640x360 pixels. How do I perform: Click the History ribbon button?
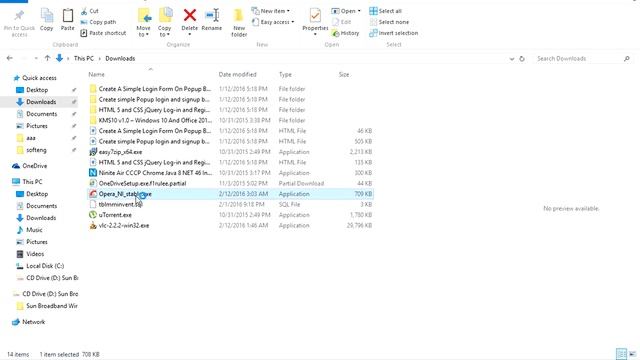[346, 33]
